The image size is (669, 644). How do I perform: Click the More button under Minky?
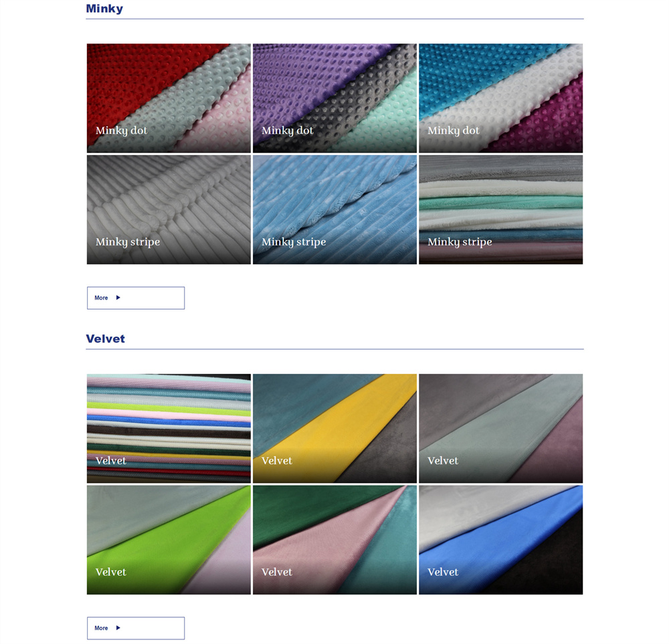(x=136, y=298)
